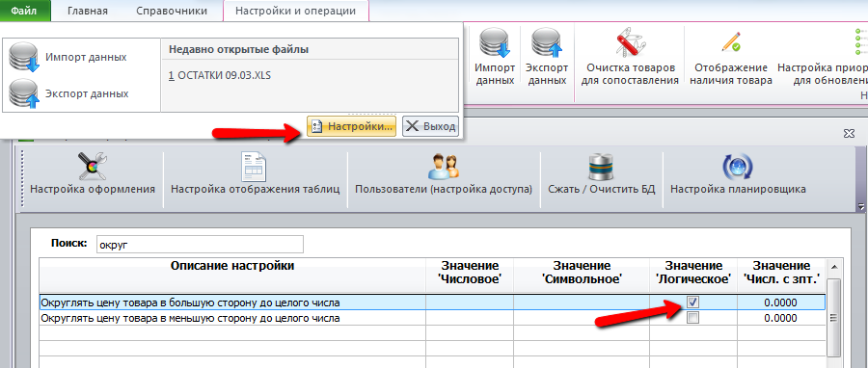Open Отображение наличия товара
The image size is (868, 368).
click(731, 57)
